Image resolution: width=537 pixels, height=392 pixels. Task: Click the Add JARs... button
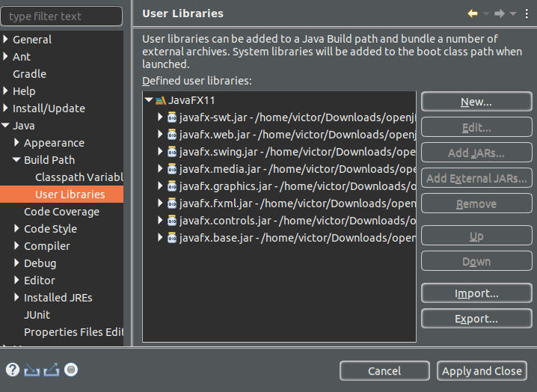point(476,153)
